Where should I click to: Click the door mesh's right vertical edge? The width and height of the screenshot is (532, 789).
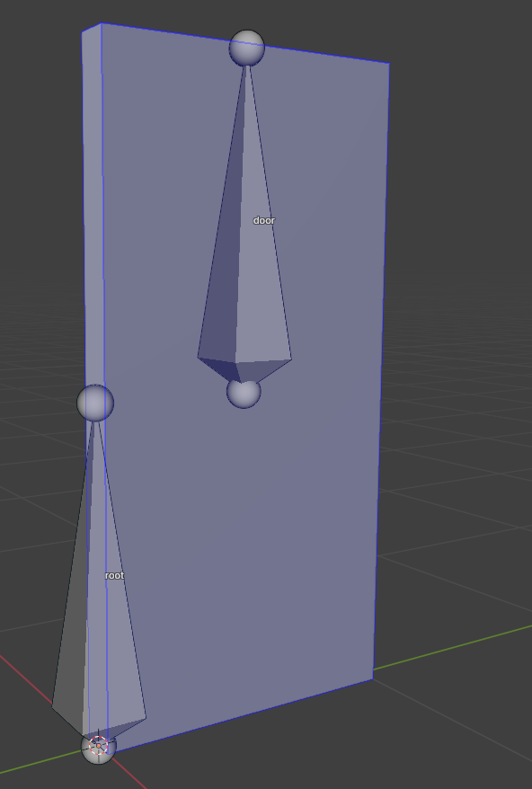point(381,372)
